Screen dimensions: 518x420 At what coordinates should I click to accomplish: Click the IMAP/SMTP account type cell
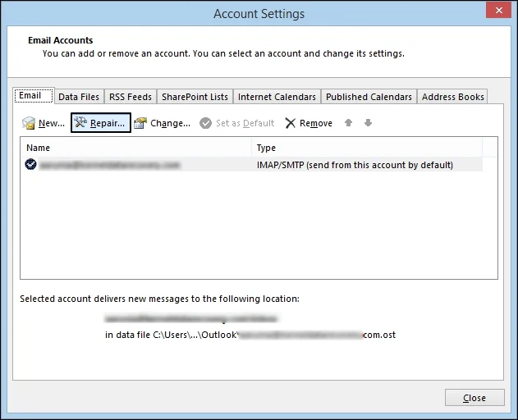tap(355, 165)
